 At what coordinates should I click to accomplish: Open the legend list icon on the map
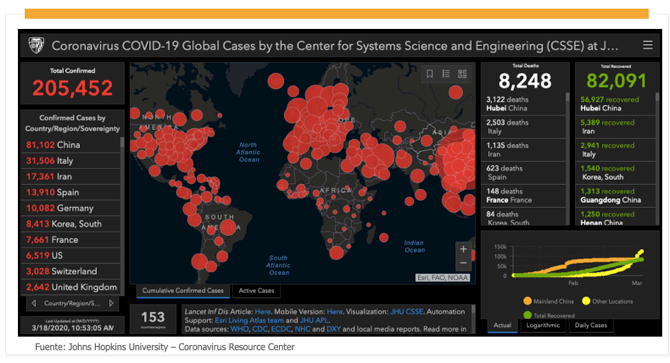pyautogui.click(x=446, y=74)
